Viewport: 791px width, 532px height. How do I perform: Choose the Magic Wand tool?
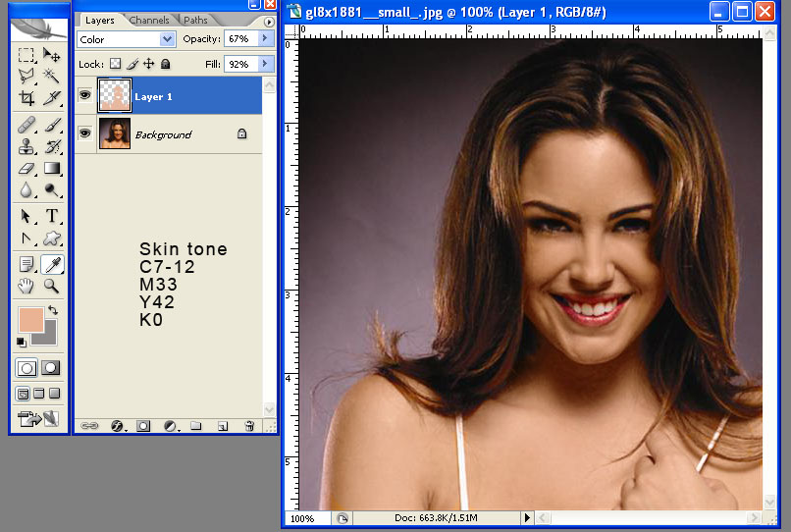click(51, 76)
